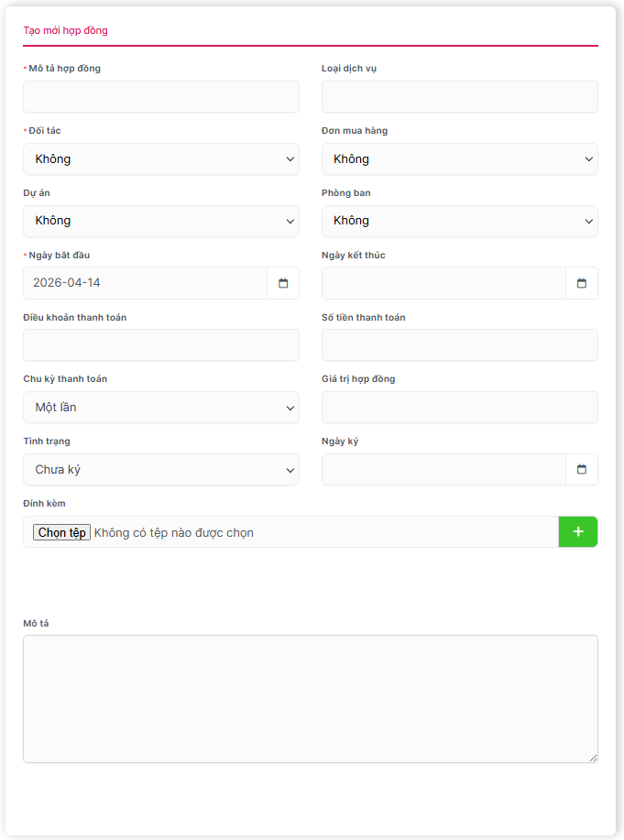The image size is (624, 840).
Task: Click into the Mô tả text area
Action: (310, 698)
